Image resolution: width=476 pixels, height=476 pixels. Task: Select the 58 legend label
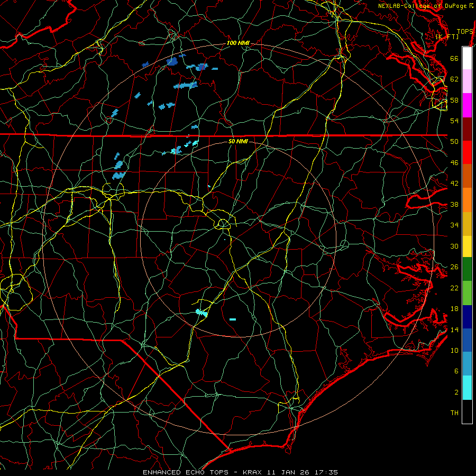point(454,100)
